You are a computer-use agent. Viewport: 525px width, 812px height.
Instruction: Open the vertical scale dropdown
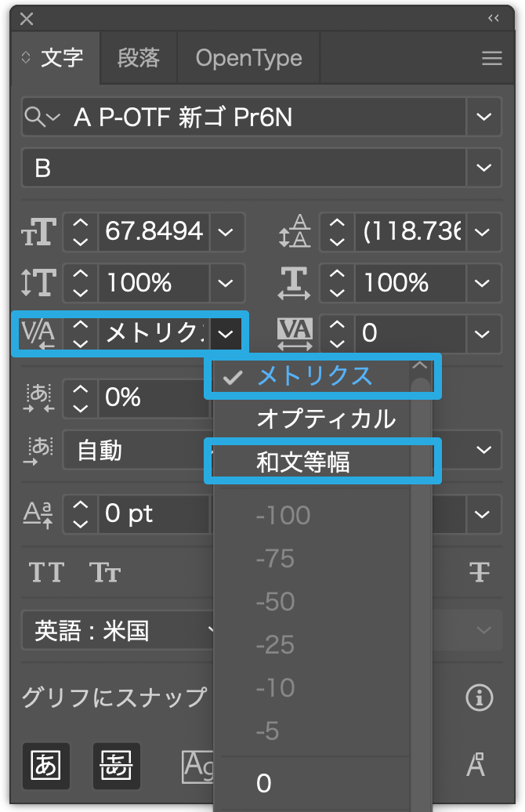226,283
